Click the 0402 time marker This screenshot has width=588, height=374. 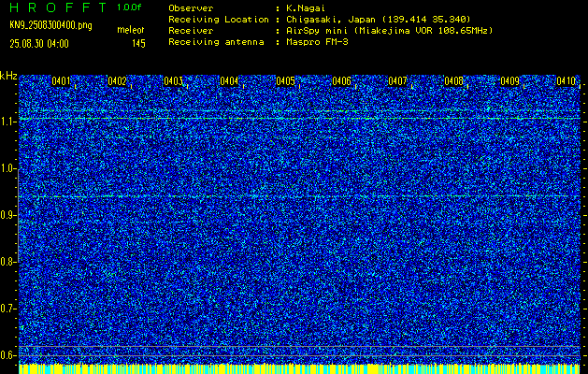[117, 81]
